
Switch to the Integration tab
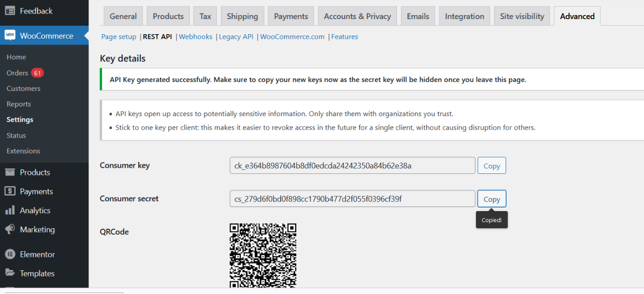(464, 16)
